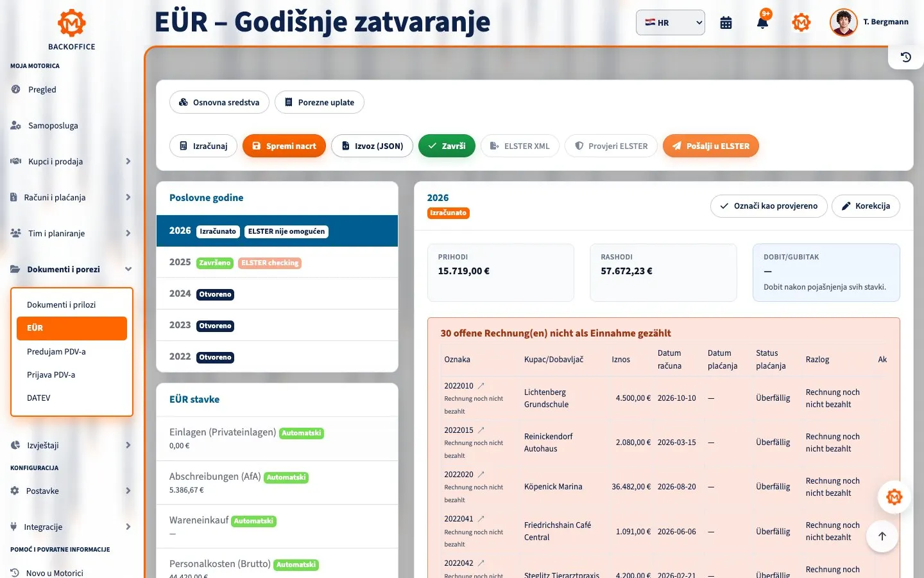Open external link icon next to 2022020
Screen dimensions: 924x578
pyautogui.click(x=481, y=475)
